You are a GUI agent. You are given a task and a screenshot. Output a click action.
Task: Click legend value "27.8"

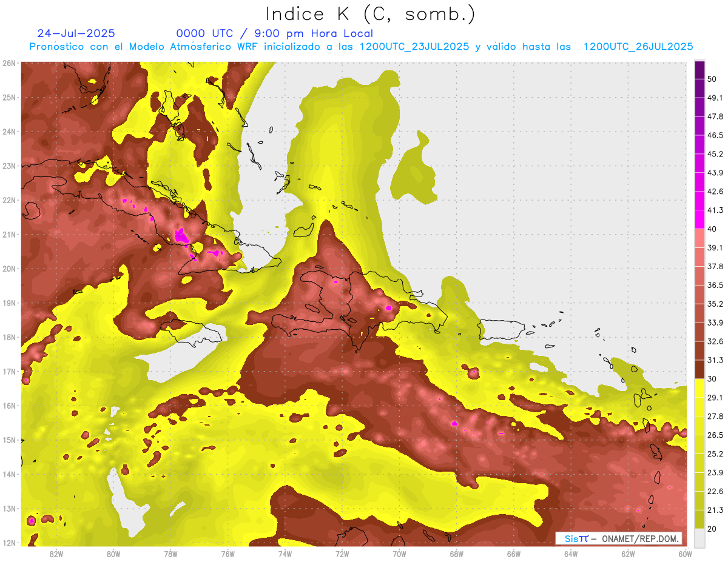tap(715, 416)
